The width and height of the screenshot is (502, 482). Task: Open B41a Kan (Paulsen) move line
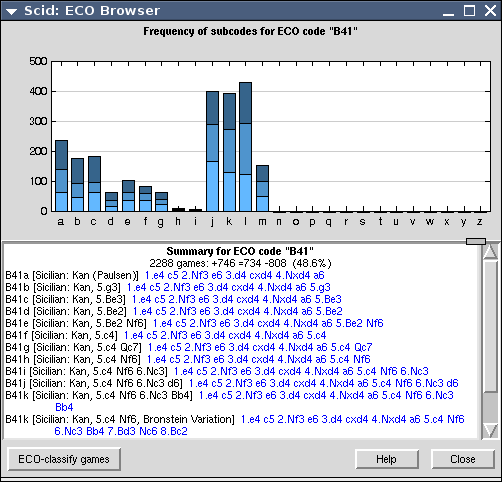(x=235, y=275)
